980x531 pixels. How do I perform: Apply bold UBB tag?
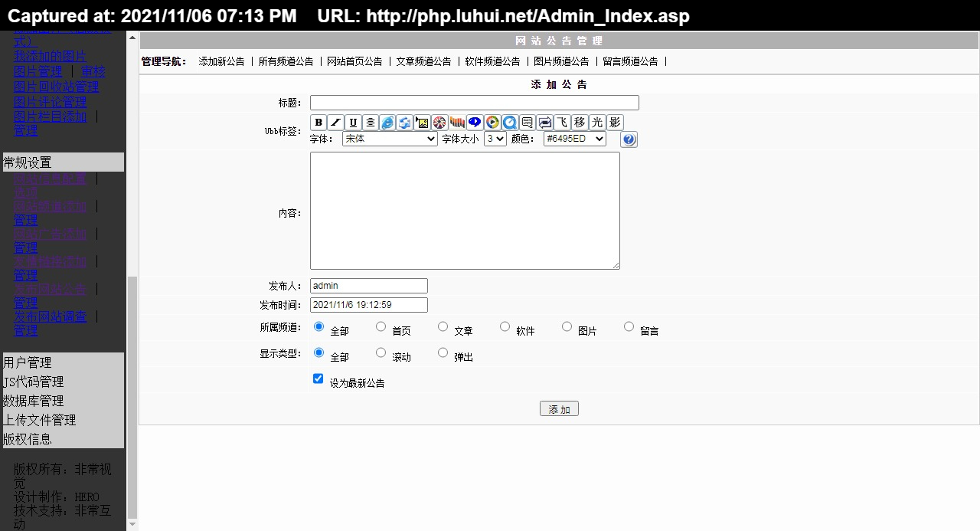point(318,123)
